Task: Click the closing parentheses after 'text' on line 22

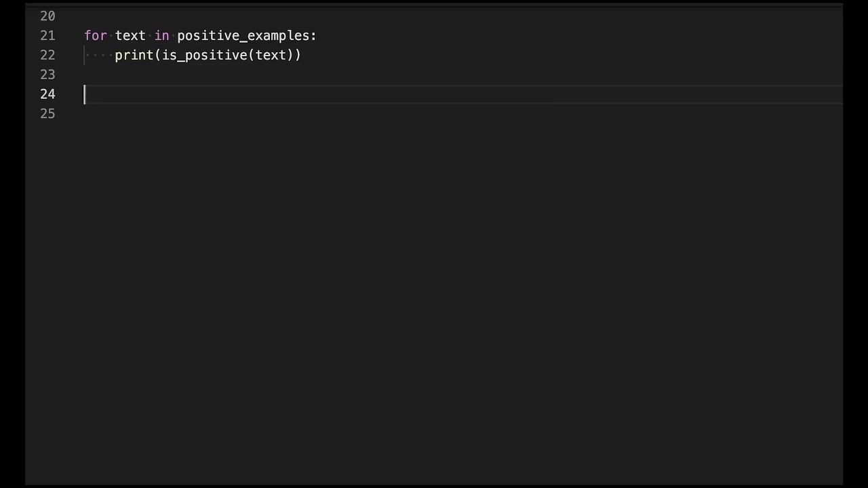Action: [294, 55]
